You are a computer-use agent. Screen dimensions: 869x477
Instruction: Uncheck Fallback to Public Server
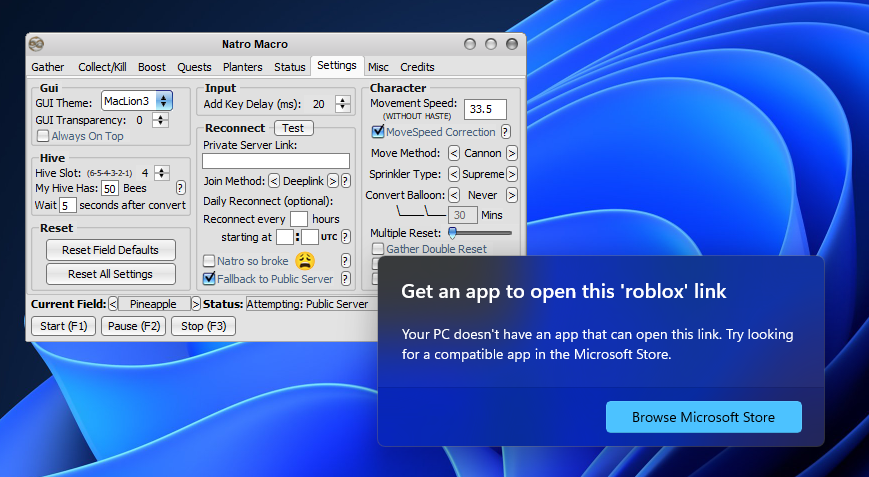point(209,279)
